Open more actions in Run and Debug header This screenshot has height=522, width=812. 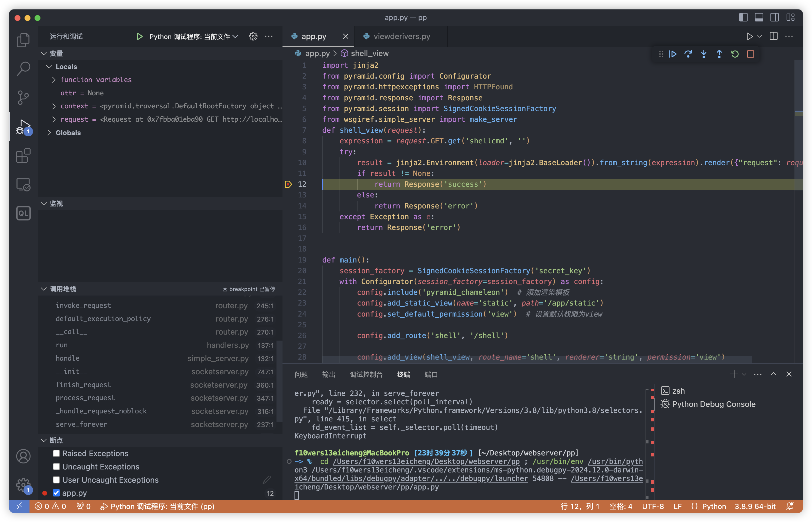coord(269,36)
